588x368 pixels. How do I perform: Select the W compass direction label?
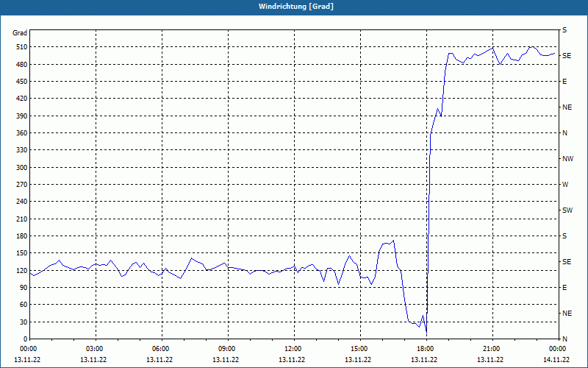(565, 185)
